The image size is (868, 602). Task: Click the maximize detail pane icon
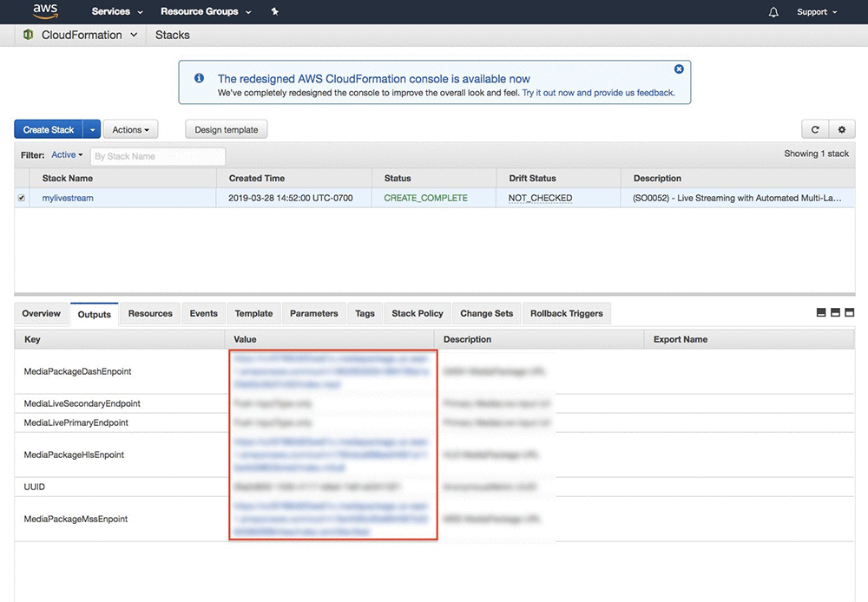850,312
